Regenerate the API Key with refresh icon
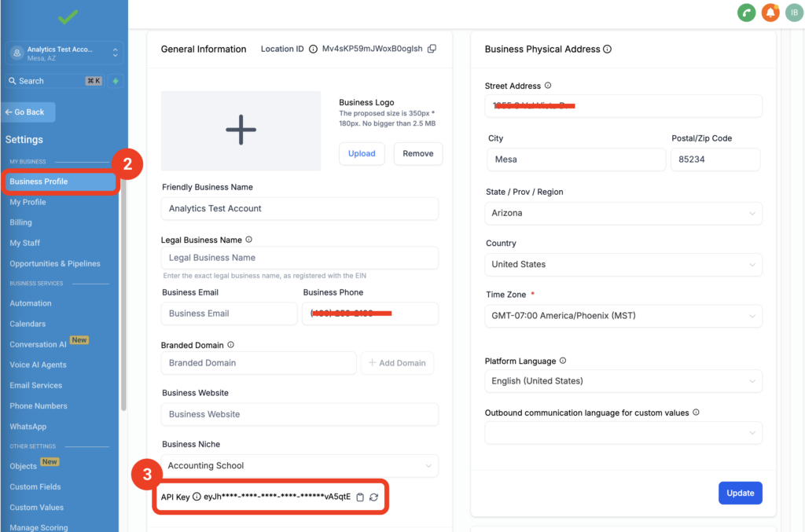Screen dimensions: 805x532 374,497
